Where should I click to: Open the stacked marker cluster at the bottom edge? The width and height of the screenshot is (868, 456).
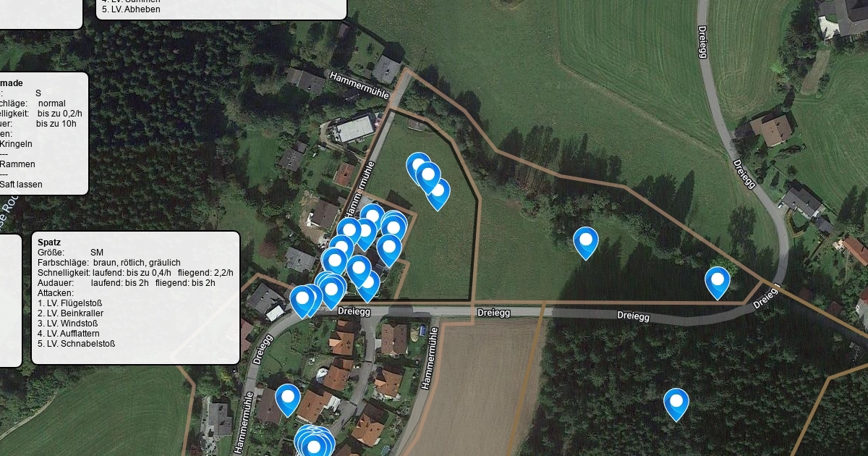point(314,442)
